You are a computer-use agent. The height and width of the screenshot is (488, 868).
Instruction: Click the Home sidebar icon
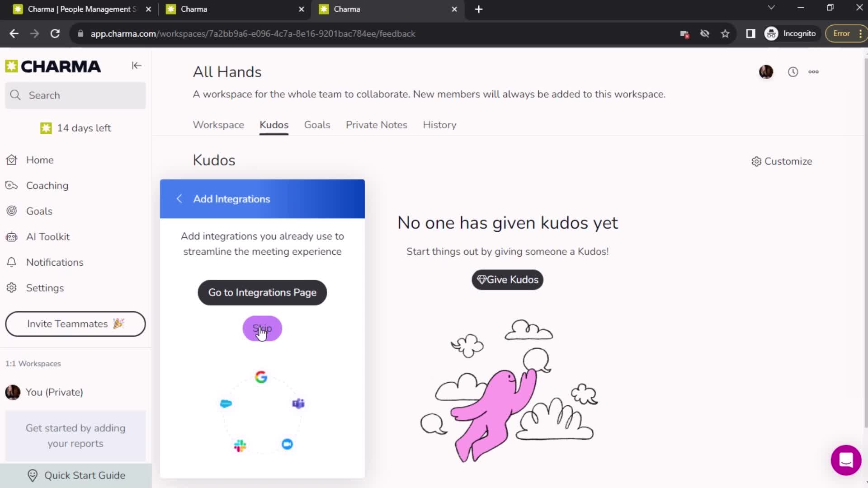coord(12,160)
